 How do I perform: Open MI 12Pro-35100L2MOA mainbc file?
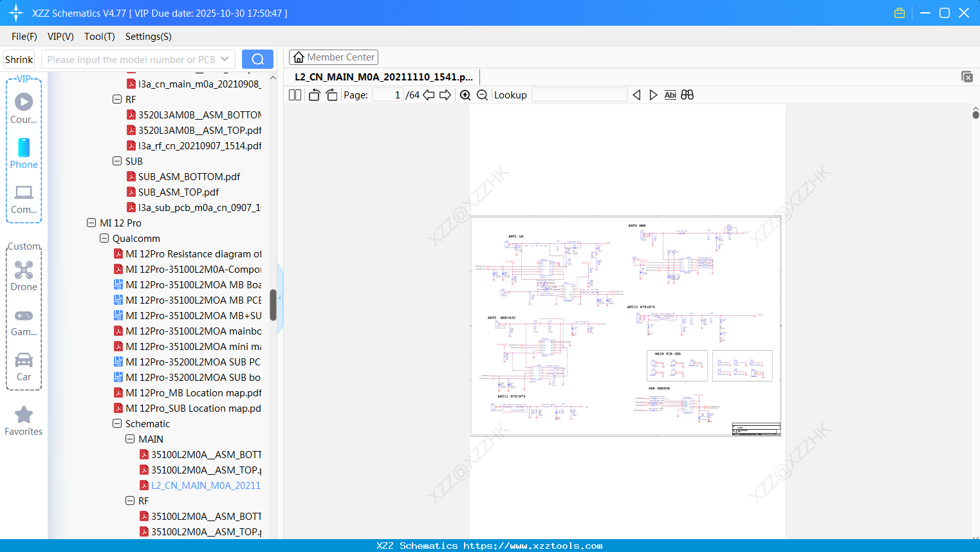(188, 331)
